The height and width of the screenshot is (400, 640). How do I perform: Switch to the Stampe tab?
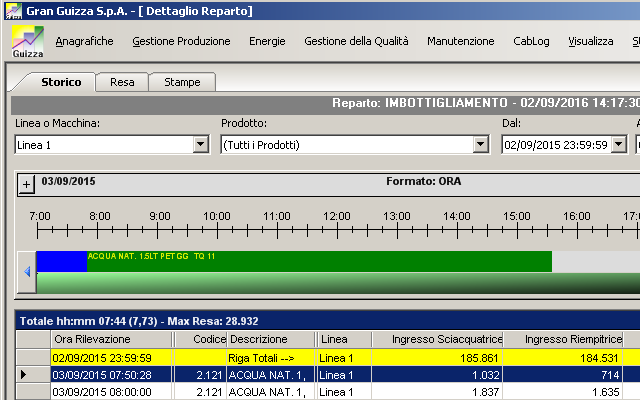click(182, 82)
